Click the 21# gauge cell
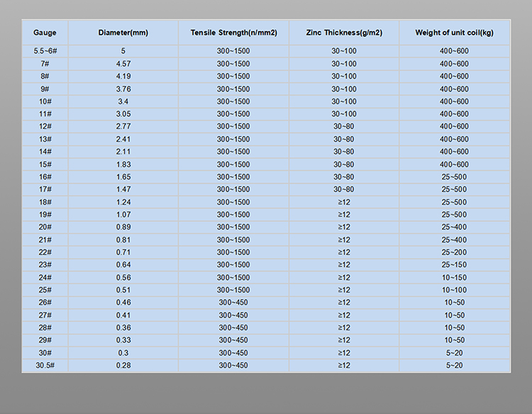This screenshot has height=414, width=532. [x=45, y=240]
